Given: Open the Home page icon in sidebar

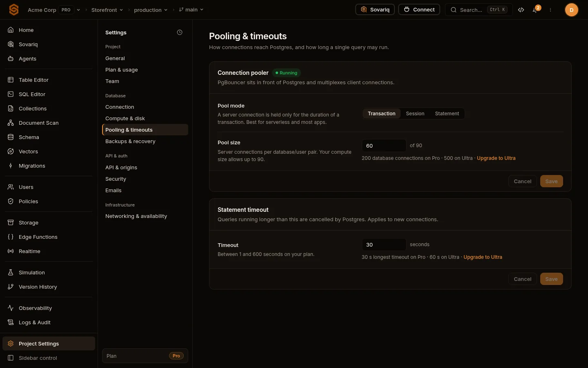Looking at the screenshot, I should 11,30.
